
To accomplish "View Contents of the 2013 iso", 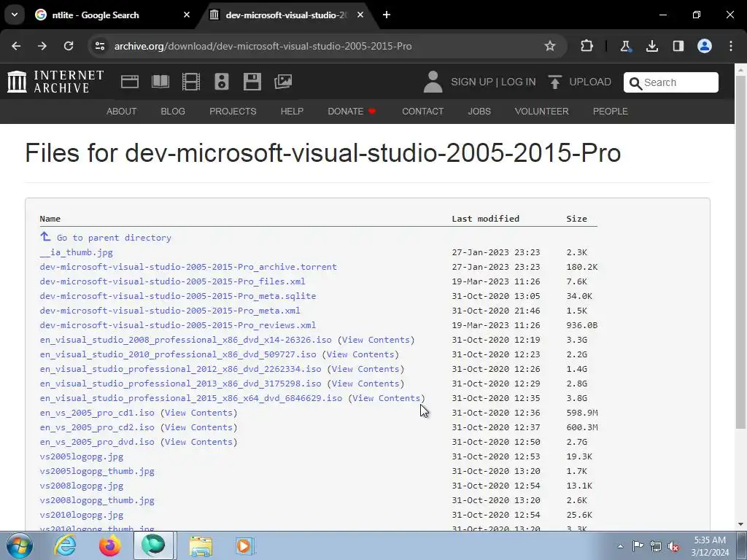I will coord(365,384).
